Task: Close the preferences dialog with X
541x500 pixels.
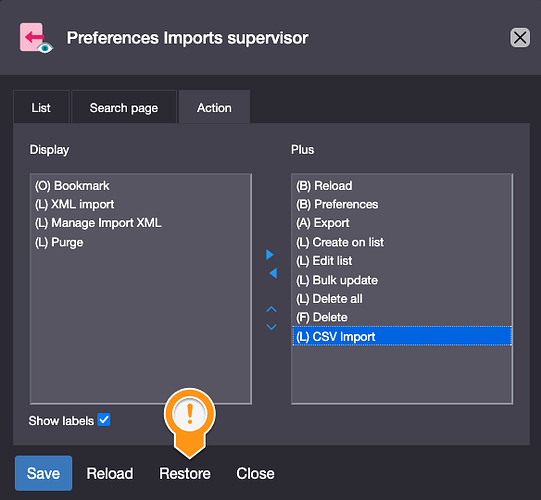Action: (x=520, y=38)
